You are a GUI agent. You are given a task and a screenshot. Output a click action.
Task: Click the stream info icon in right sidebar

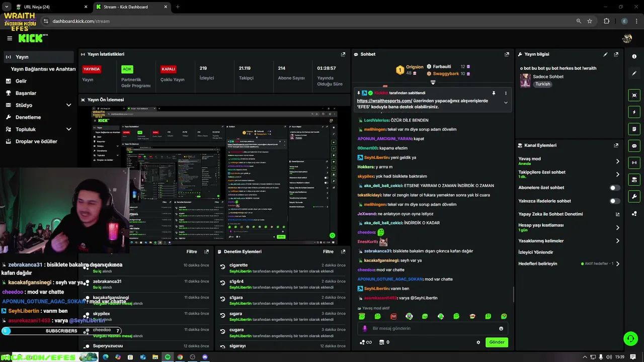[x=634, y=56]
